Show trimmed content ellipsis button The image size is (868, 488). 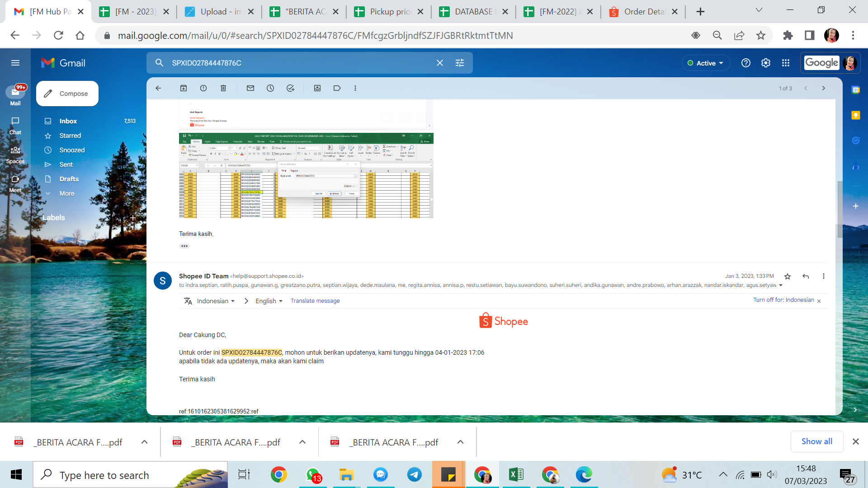[x=184, y=246]
